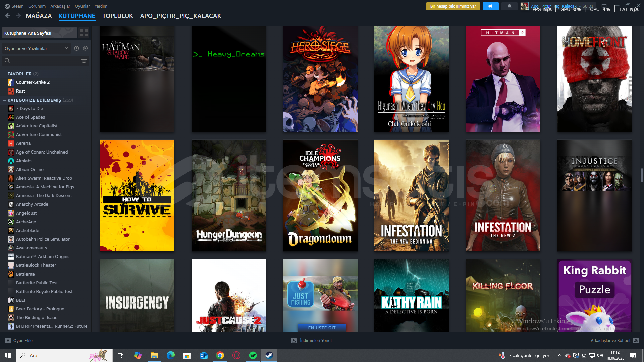644x362 pixels.
Task: Open the notifications bell
Action: (x=509, y=6)
